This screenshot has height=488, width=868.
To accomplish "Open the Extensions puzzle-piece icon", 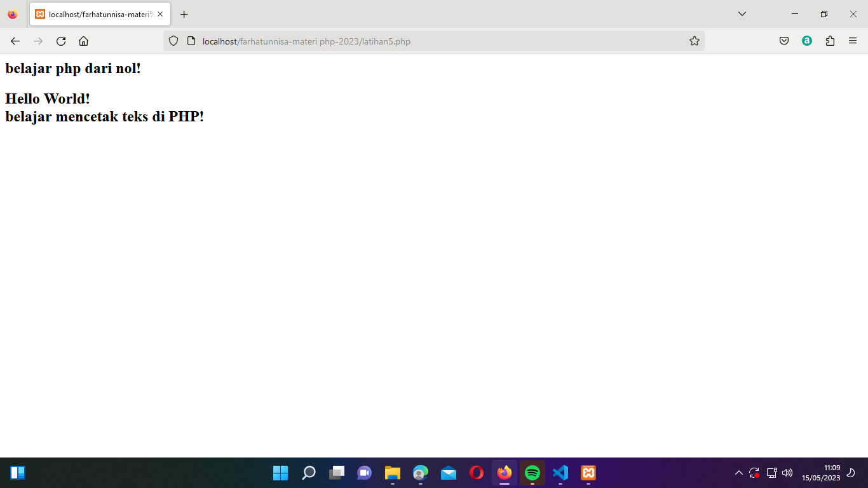I will tap(830, 40).
